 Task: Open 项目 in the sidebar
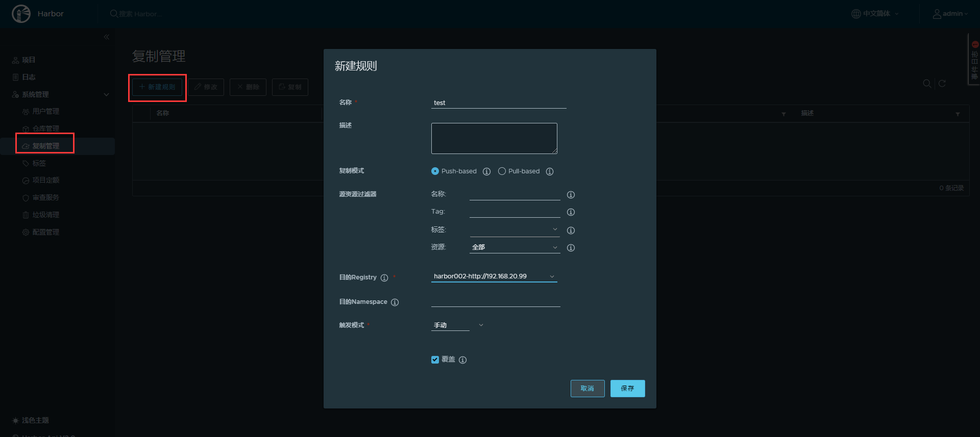point(29,60)
